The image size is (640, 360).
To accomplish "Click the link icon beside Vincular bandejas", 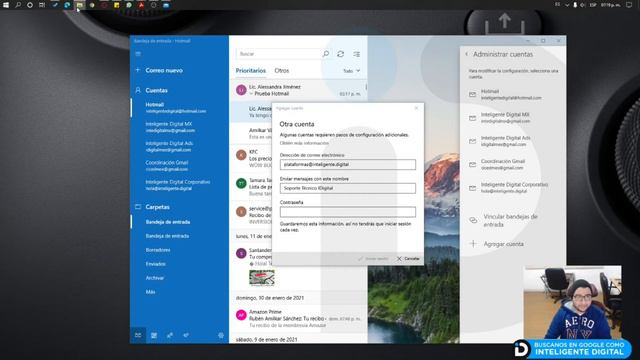I will (x=473, y=220).
